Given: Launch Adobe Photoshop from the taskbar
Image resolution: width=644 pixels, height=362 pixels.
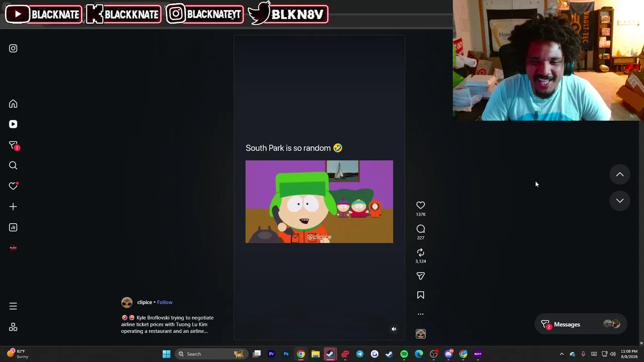Looking at the screenshot, I should 286,354.
